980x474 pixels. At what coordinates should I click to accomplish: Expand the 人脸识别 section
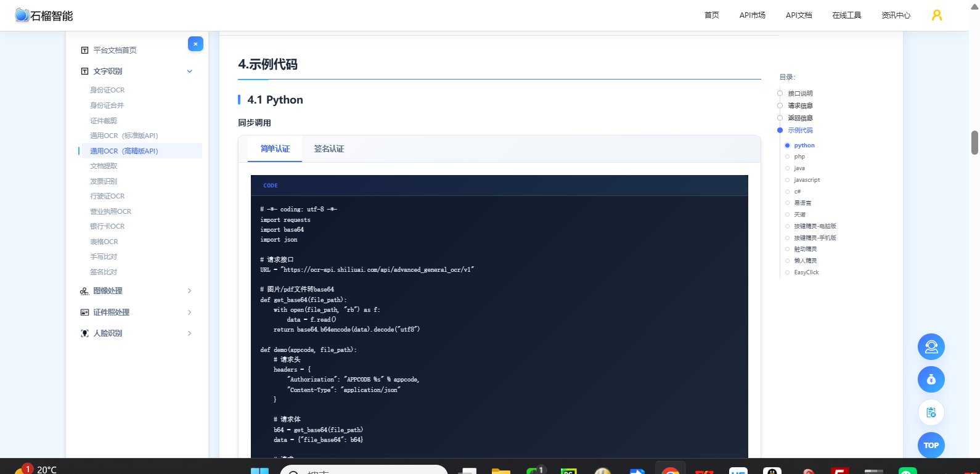(x=190, y=333)
